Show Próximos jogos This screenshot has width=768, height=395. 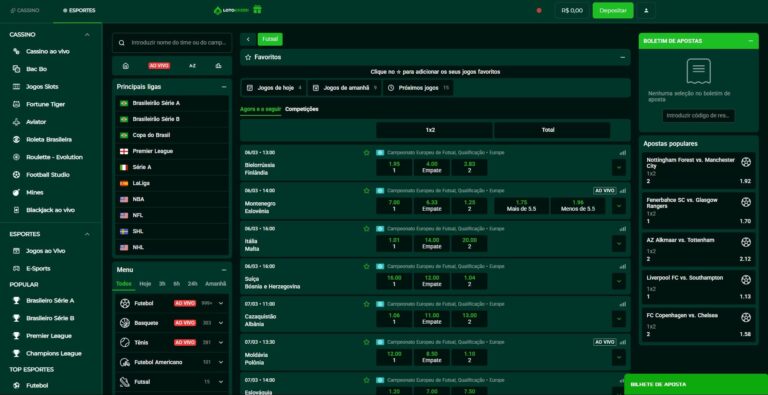coord(418,88)
